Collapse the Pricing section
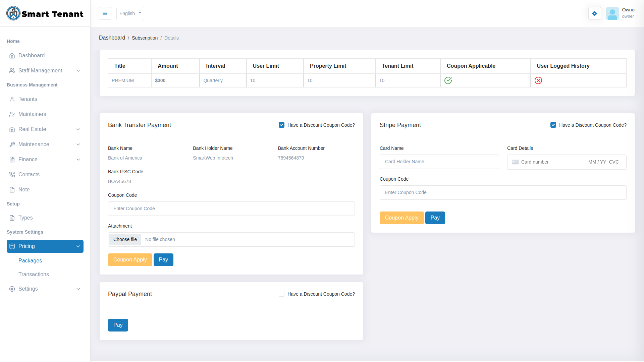This screenshot has height=362, width=644. (78, 246)
